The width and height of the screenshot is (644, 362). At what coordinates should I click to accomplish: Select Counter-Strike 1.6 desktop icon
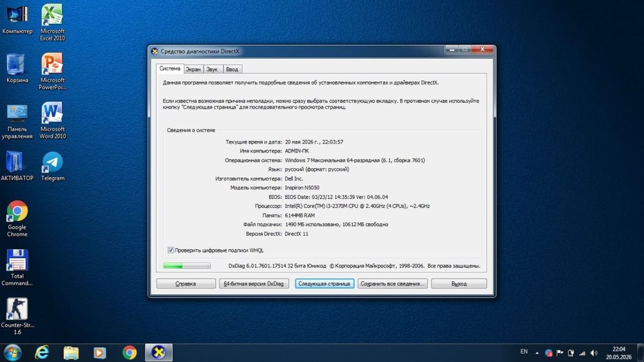[x=17, y=316]
